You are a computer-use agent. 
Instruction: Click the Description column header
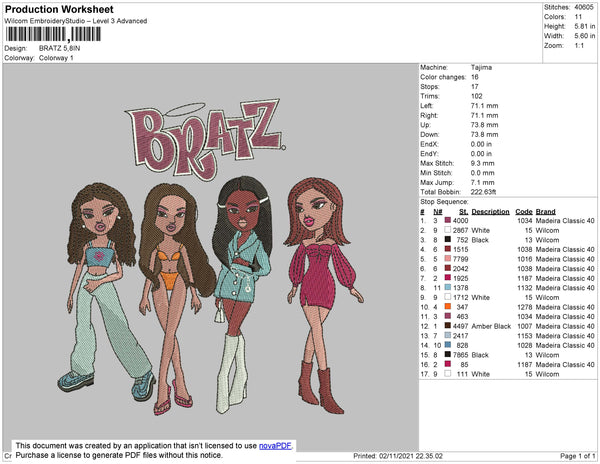[x=491, y=212]
